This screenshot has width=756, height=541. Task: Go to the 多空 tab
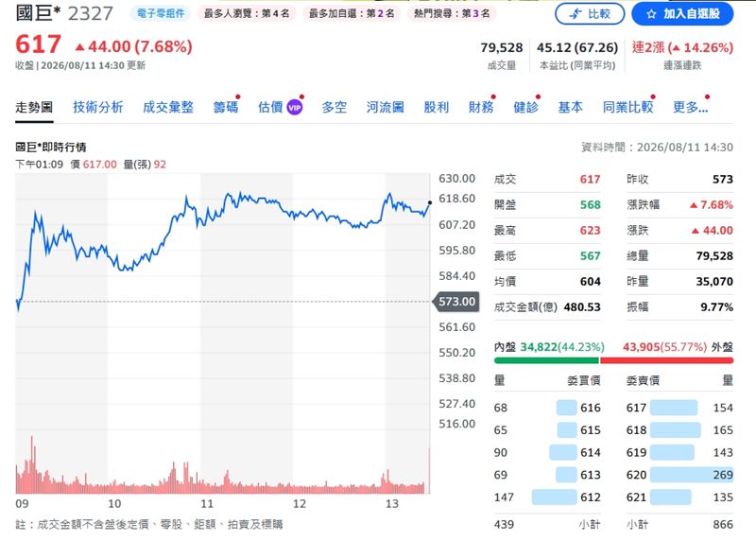(x=335, y=107)
